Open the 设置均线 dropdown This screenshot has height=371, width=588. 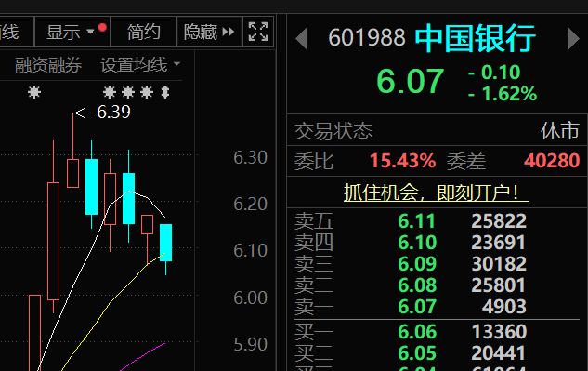click(x=140, y=64)
